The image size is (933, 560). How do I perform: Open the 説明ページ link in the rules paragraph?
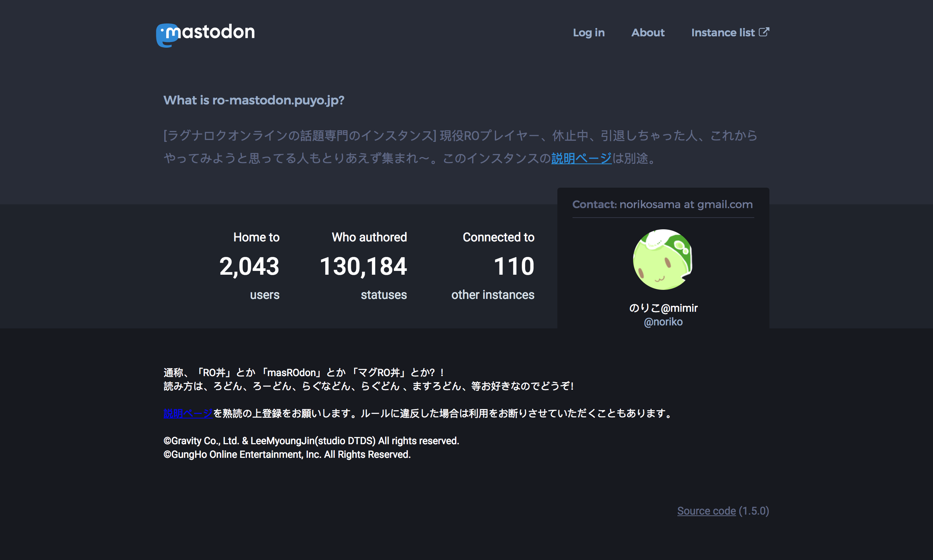pyautogui.click(x=188, y=413)
